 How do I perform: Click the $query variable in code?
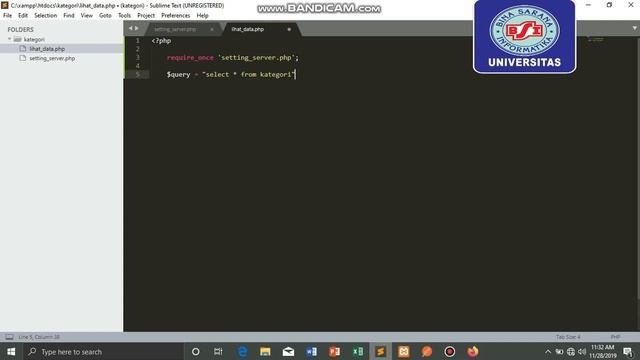coord(178,74)
